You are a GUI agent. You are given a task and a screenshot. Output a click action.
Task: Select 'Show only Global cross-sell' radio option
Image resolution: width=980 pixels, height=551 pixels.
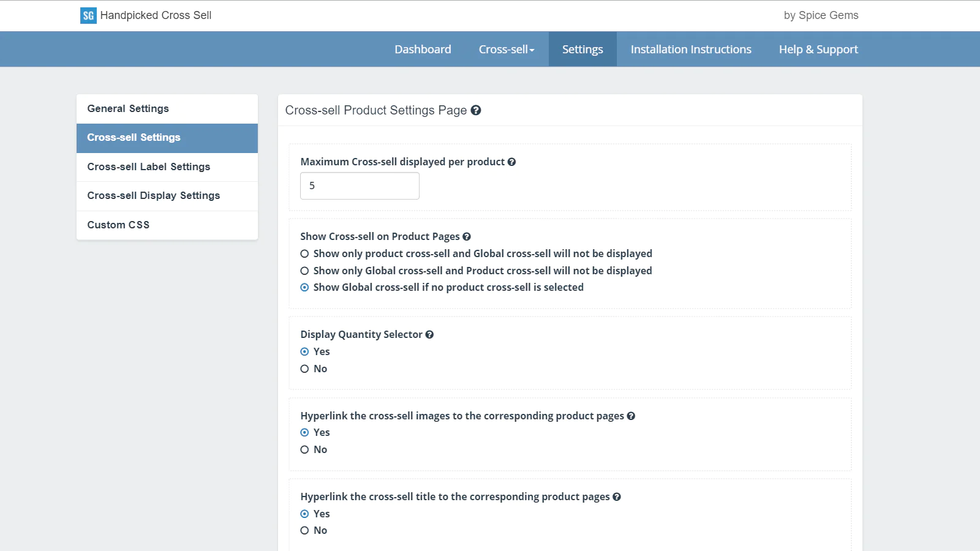[x=304, y=271]
